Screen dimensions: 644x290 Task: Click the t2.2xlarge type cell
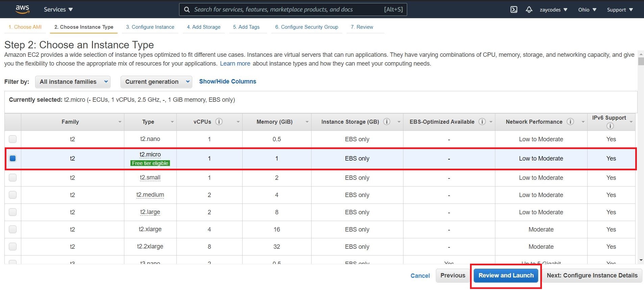[x=150, y=246]
